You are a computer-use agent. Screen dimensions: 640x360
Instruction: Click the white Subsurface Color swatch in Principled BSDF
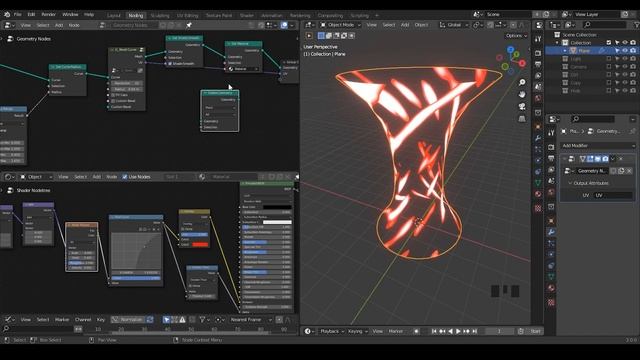click(277, 222)
